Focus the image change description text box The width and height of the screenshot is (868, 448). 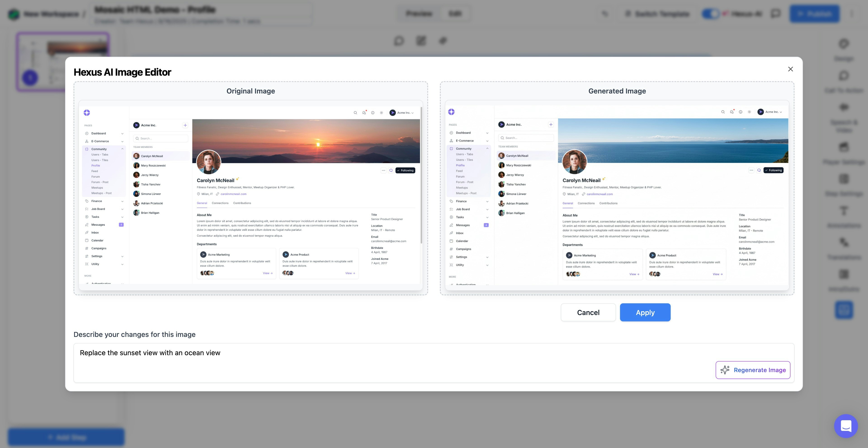coord(434,363)
